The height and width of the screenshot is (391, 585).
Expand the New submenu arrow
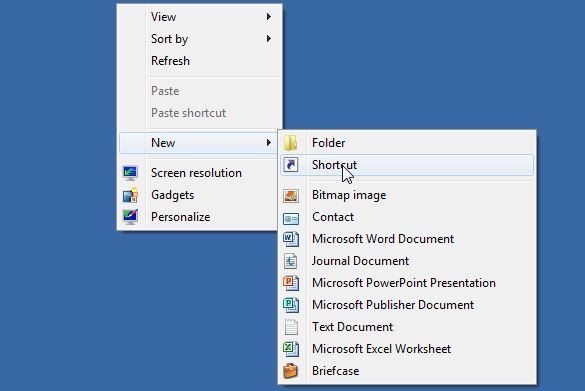click(269, 143)
